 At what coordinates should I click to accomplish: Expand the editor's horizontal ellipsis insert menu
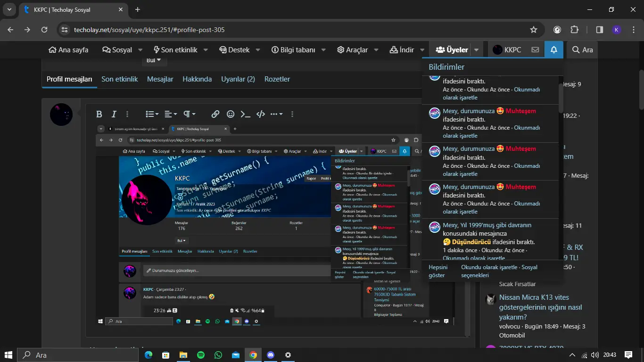click(277, 114)
